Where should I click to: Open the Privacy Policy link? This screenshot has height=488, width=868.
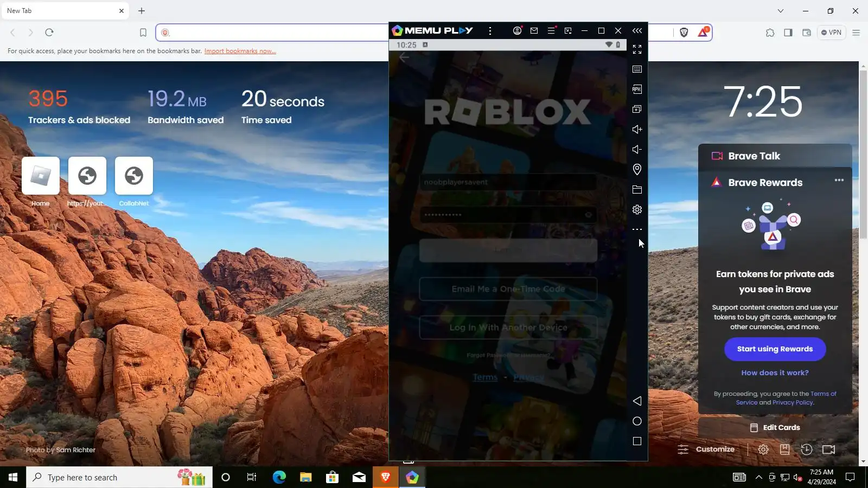[793, 402]
